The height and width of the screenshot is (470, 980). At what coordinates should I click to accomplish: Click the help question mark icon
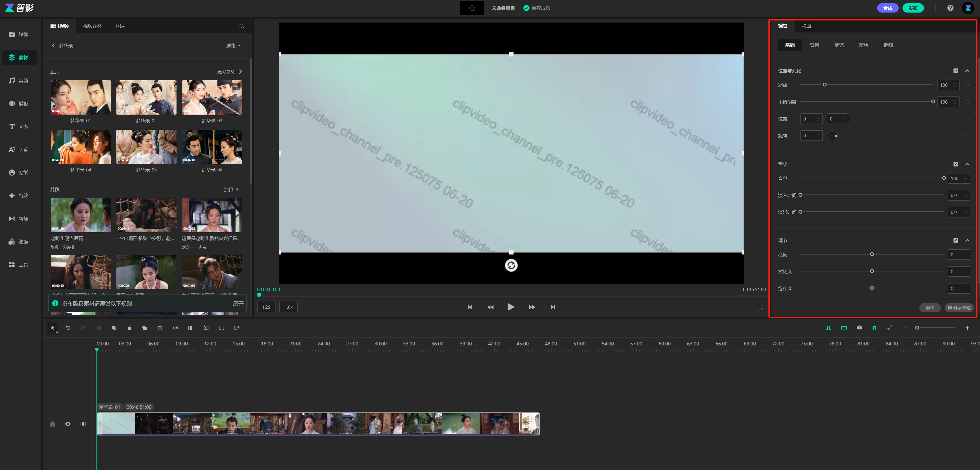[950, 8]
